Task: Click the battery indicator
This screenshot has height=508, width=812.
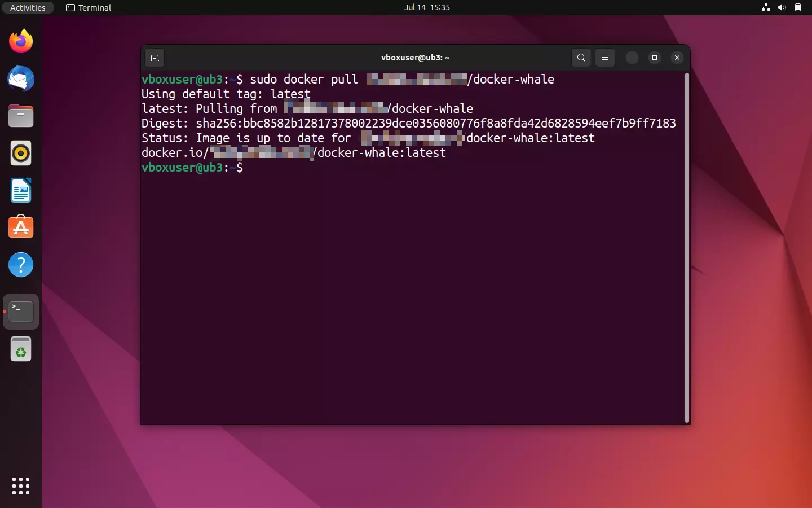Action: point(798,7)
